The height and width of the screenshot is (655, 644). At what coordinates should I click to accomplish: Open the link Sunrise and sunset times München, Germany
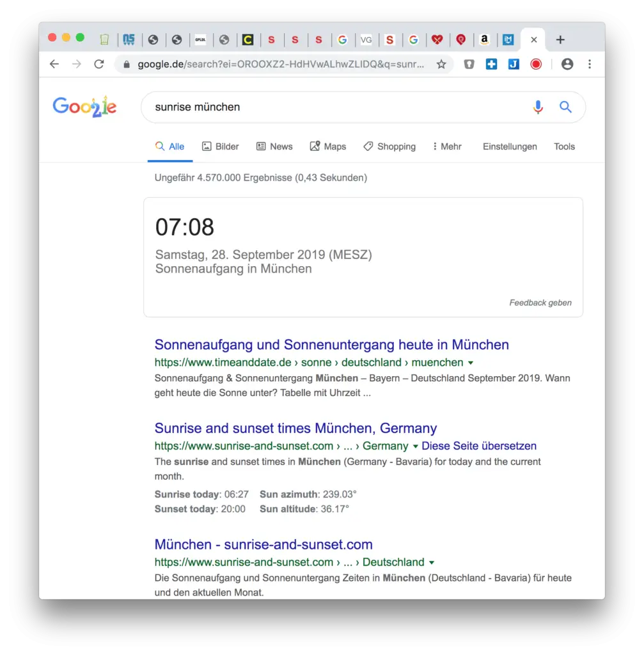tap(295, 428)
